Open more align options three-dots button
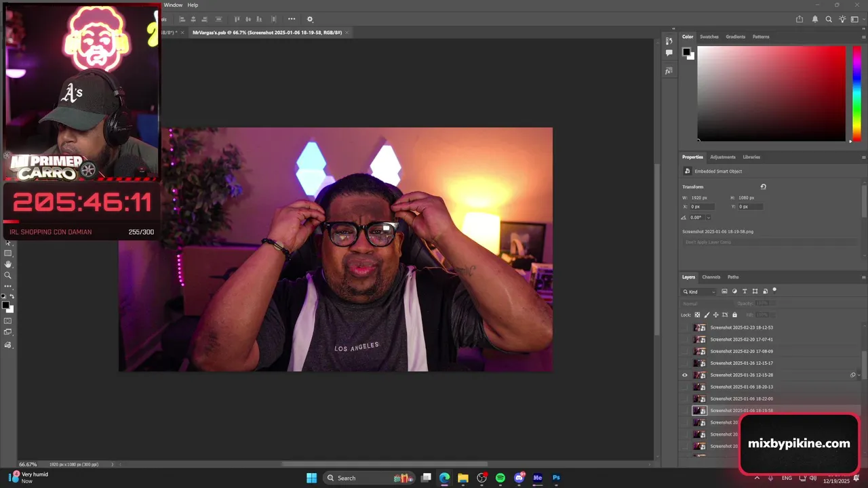The height and width of the screenshot is (488, 868). click(x=292, y=19)
